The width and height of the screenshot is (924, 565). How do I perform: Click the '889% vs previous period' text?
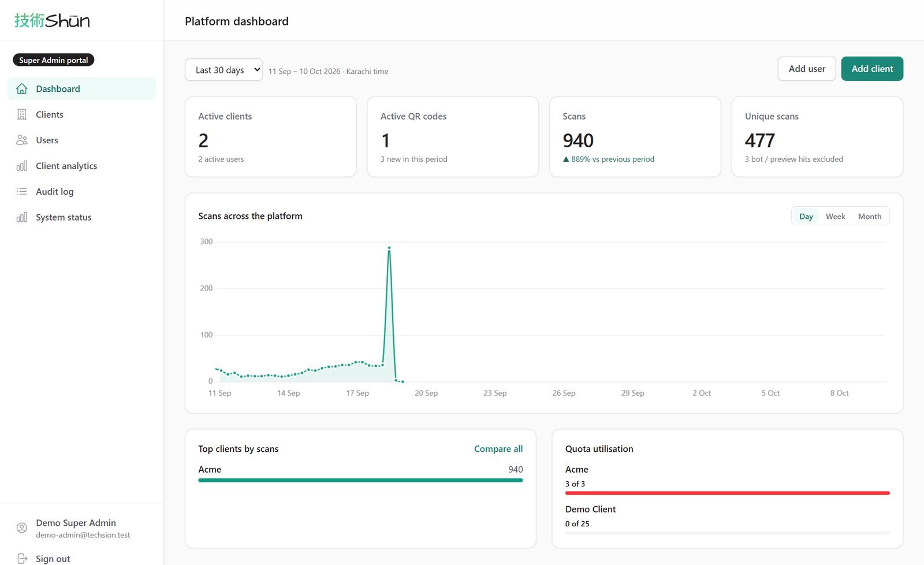click(613, 159)
